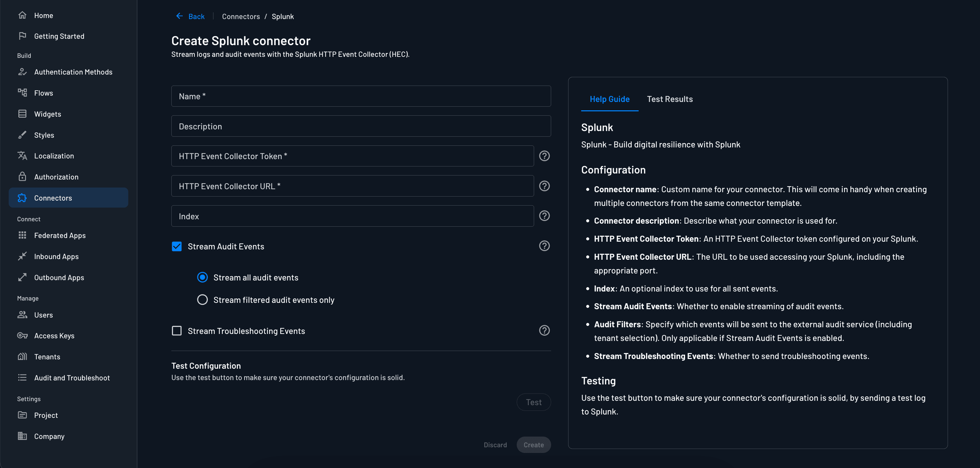
Task: Switch to the Test Results tab
Action: coord(670,99)
